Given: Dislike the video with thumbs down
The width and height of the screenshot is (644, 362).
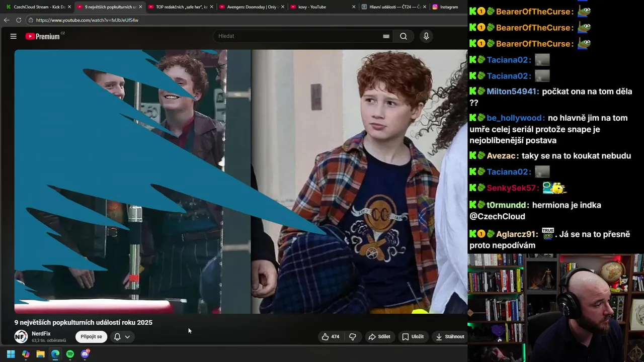Looking at the screenshot, I should (x=353, y=337).
